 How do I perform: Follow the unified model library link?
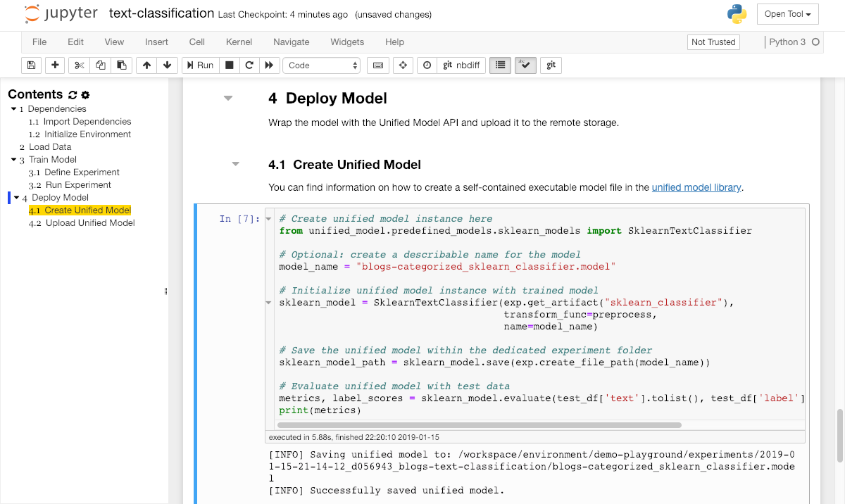click(696, 187)
